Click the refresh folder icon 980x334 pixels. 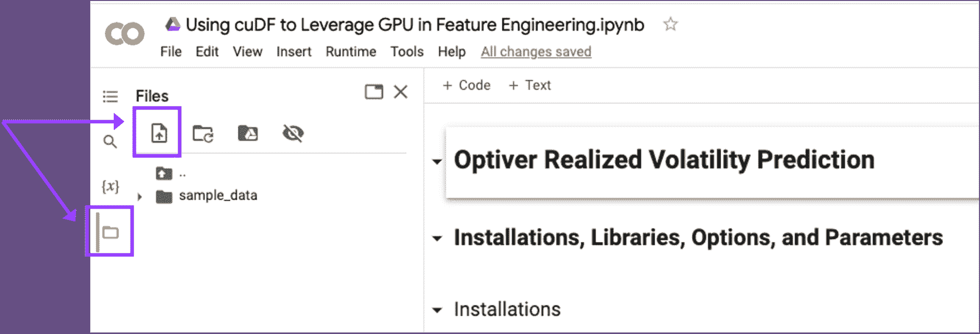[202, 133]
